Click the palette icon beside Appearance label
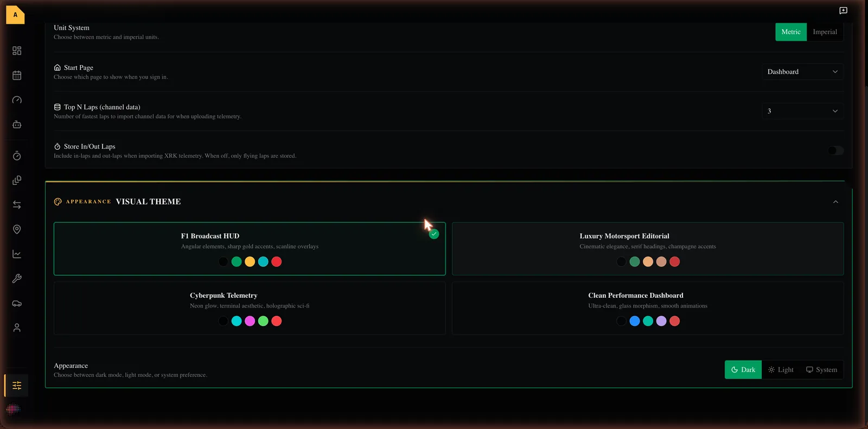868x429 pixels. tap(58, 202)
